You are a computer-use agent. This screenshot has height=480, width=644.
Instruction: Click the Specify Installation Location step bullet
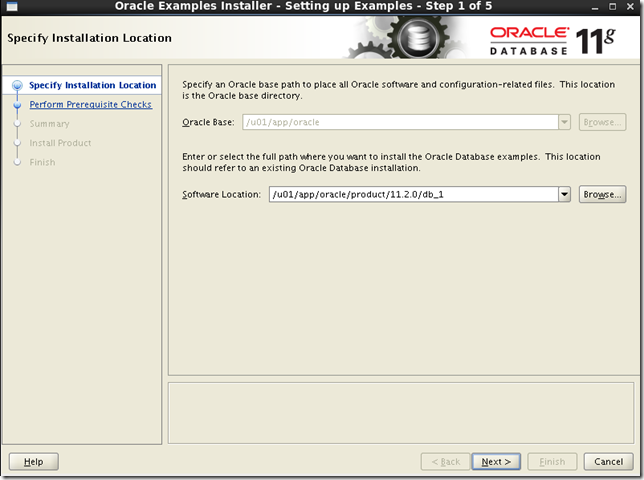tap(17, 85)
